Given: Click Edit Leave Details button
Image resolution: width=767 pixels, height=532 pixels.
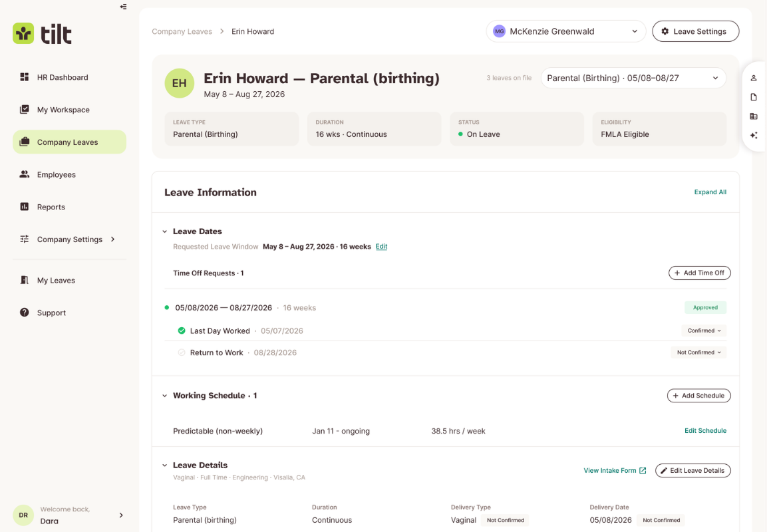Looking at the screenshot, I should (x=692, y=470).
